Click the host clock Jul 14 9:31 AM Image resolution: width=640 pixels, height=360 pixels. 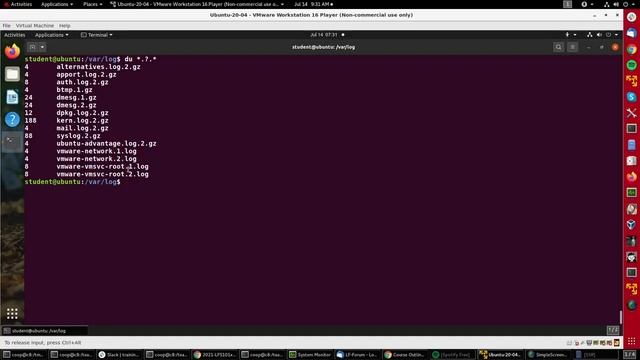click(x=312, y=4)
